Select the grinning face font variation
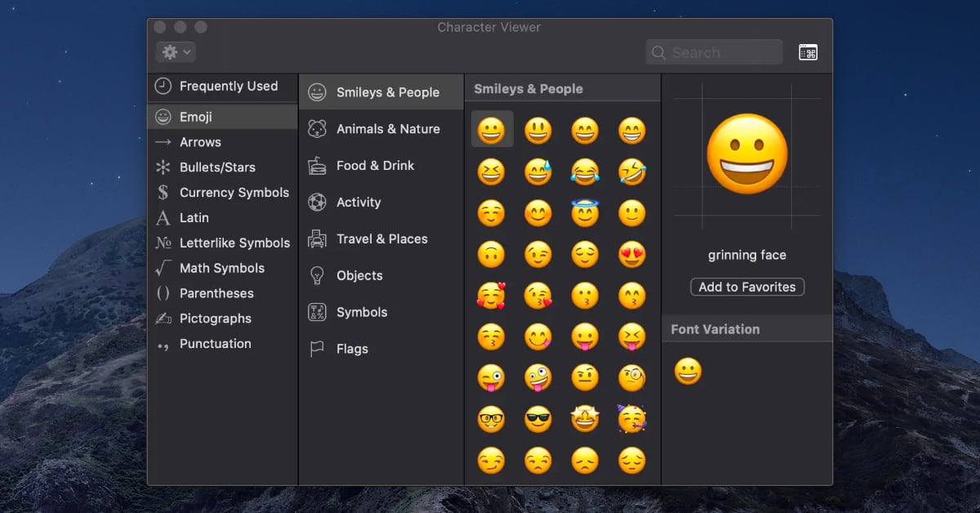The width and height of the screenshot is (980, 513). [688, 372]
